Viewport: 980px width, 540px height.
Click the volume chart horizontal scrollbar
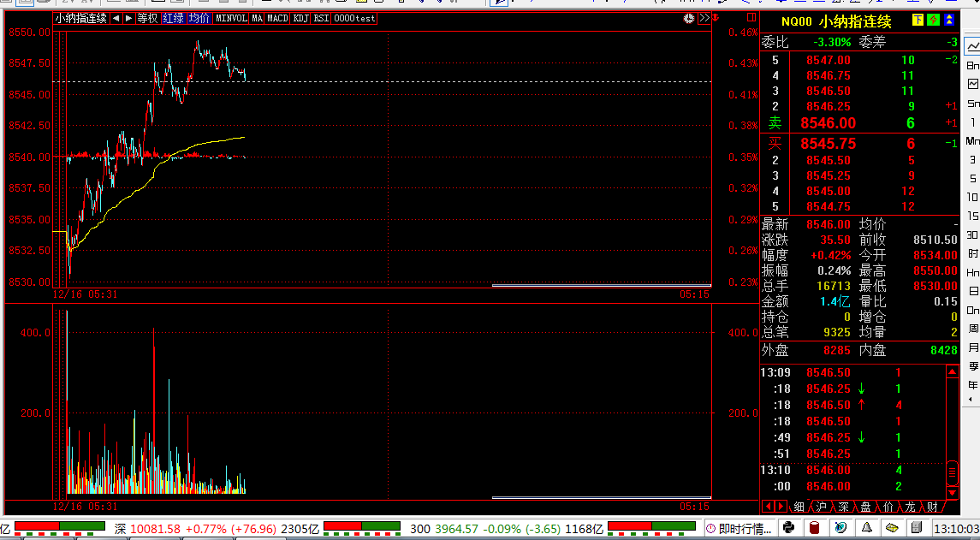601,497
